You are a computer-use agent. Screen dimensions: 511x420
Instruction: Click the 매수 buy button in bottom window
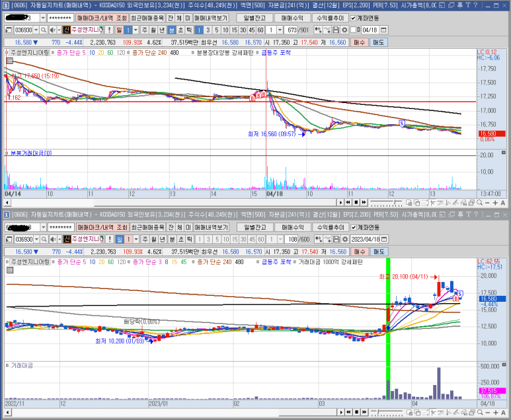pyautogui.click(x=360, y=252)
